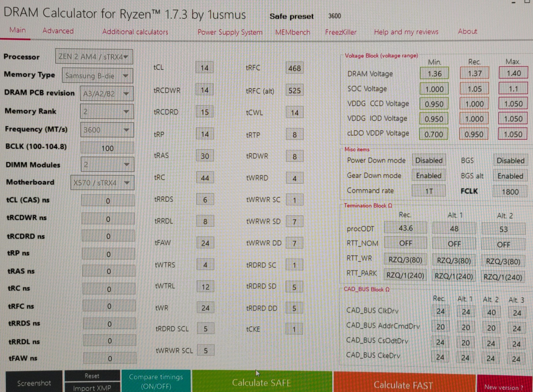Click Import XMP button

(92, 387)
